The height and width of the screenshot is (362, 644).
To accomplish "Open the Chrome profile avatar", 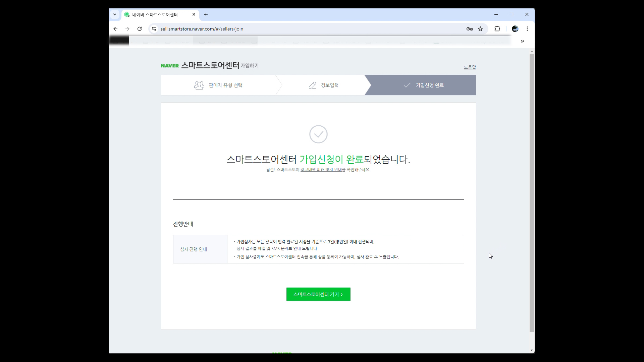I will point(515,29).
